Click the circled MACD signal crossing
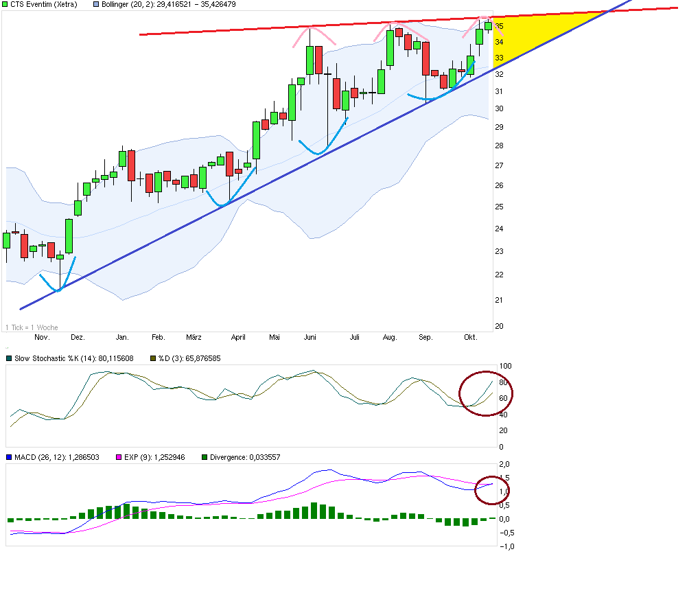The width and height of the screenshot is (700, 615). (490, 491)
